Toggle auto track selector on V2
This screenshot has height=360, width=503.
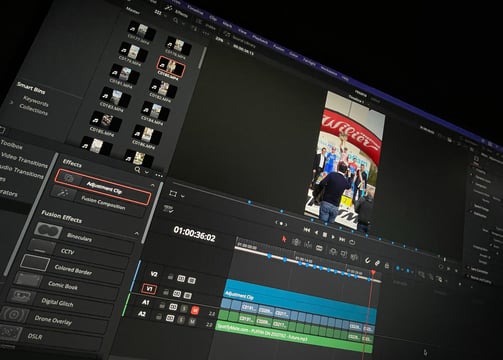pos(181,278)
